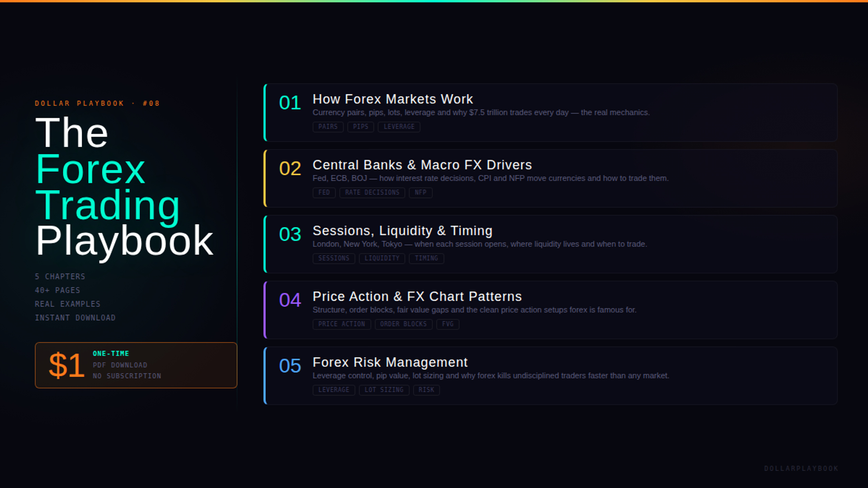Click the $1 price box

coord(136,365)
